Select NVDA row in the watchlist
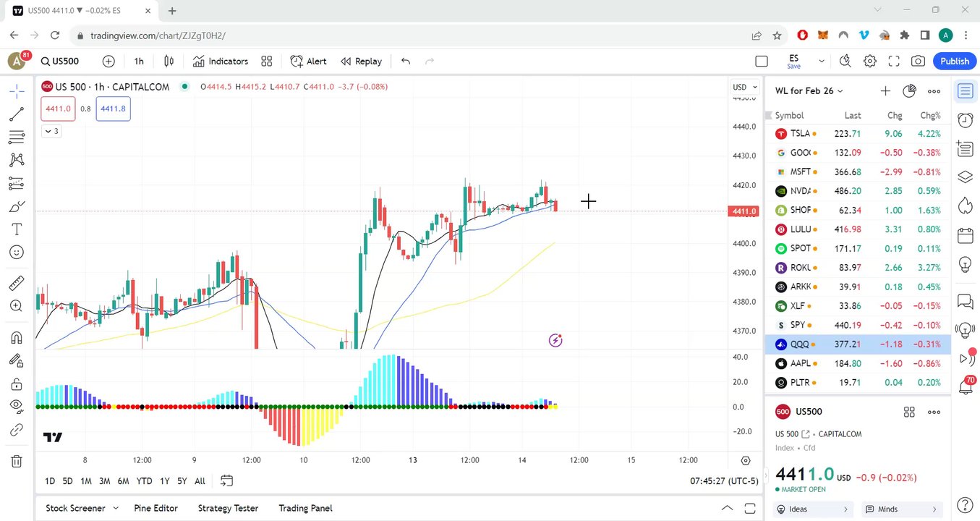The height and width of the screenshot is (521, 980). (x=858, y=191)
